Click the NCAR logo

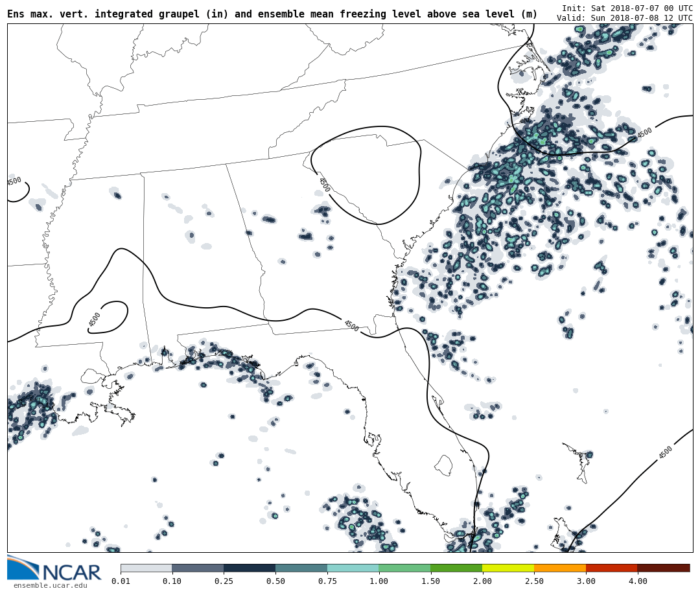[x=54, y=569]
